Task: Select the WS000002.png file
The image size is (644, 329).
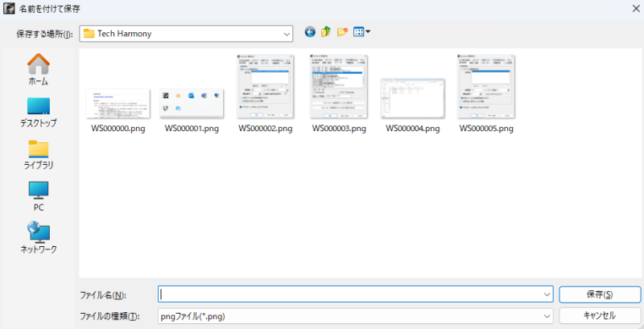Action: (x=265, y=87)
